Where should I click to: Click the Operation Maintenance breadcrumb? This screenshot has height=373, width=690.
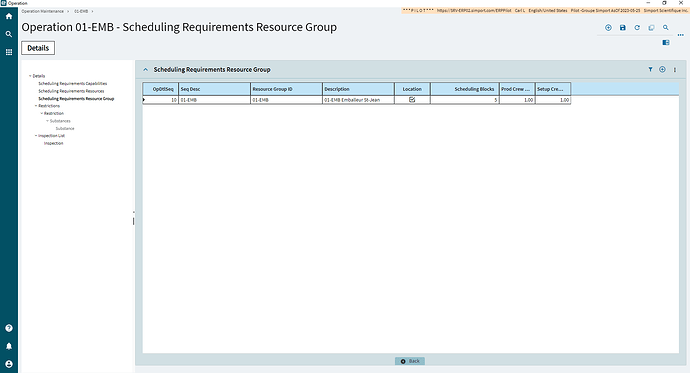pyautogui.click(x=43, y=11)
